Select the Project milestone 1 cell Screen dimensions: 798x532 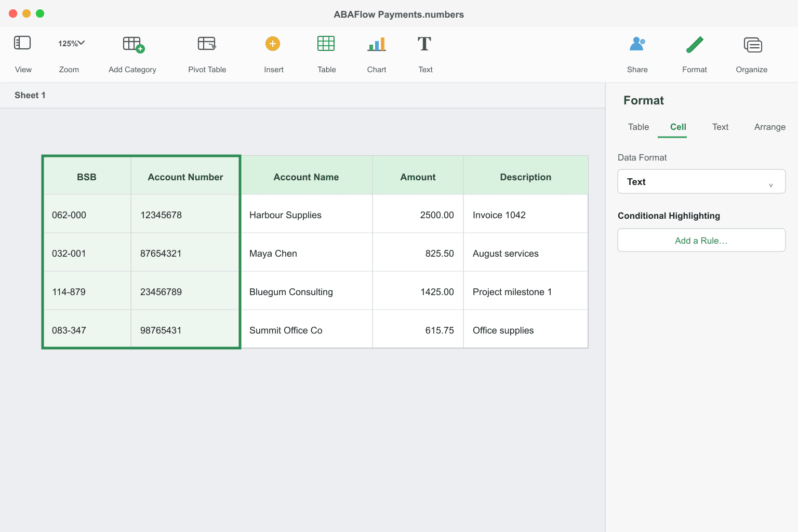pyautogui.click(x=526, y=291)
